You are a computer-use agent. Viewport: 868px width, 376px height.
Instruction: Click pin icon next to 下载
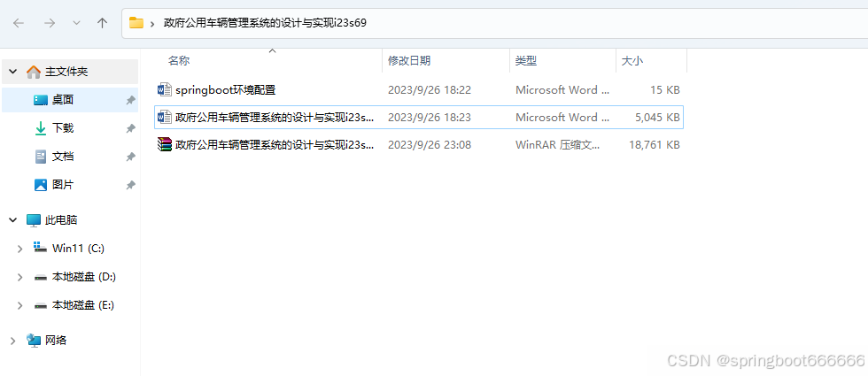[x=130, y=128]
